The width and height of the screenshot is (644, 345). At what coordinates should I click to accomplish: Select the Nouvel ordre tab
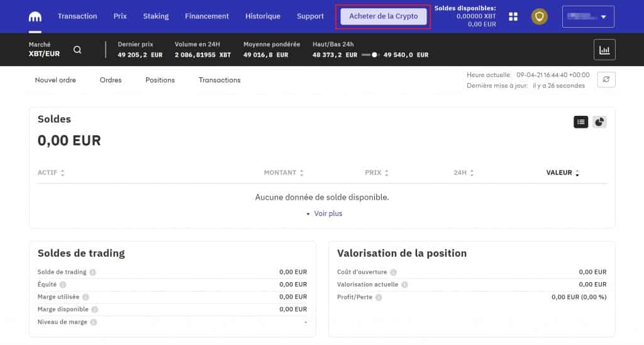click(x=55, y=80)
